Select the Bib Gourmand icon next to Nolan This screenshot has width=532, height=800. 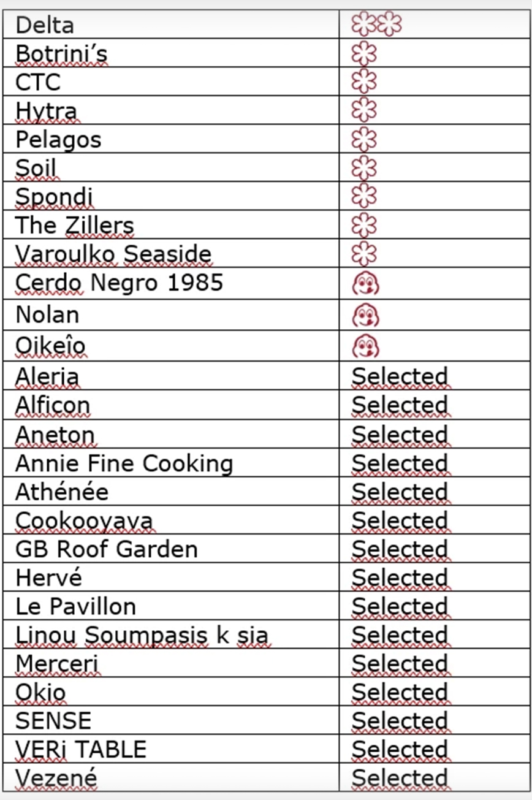click(x=366, y=315)
